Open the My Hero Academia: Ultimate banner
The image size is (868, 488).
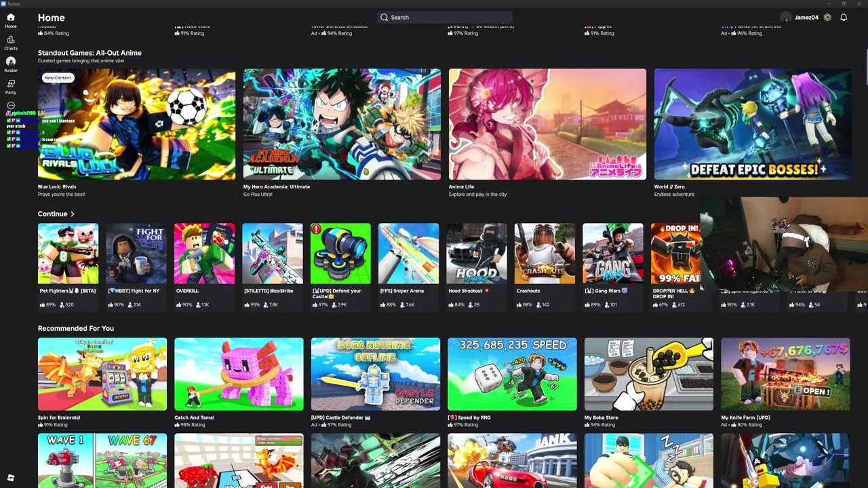coord(342,124)
